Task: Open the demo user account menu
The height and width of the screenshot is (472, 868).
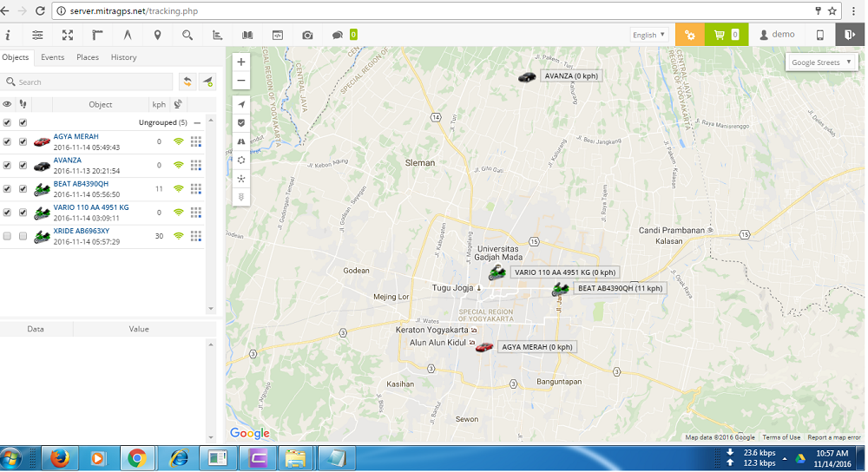Action: [777, 35]
